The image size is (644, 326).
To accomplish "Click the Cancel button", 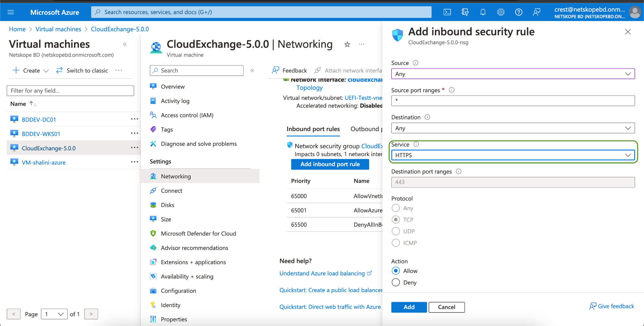I will pyautogui.click(x=447, y=307).
